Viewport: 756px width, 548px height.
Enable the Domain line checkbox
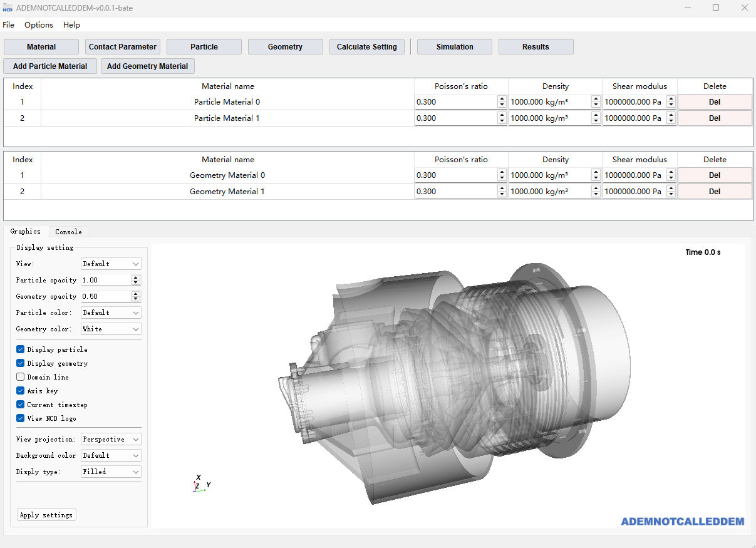tap(19, 376)
